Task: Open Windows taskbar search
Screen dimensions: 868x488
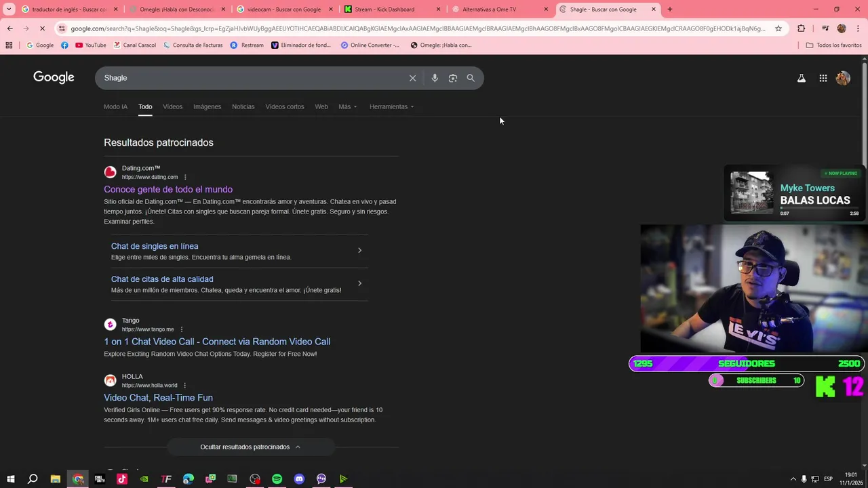Action: (x=33, y=479)
